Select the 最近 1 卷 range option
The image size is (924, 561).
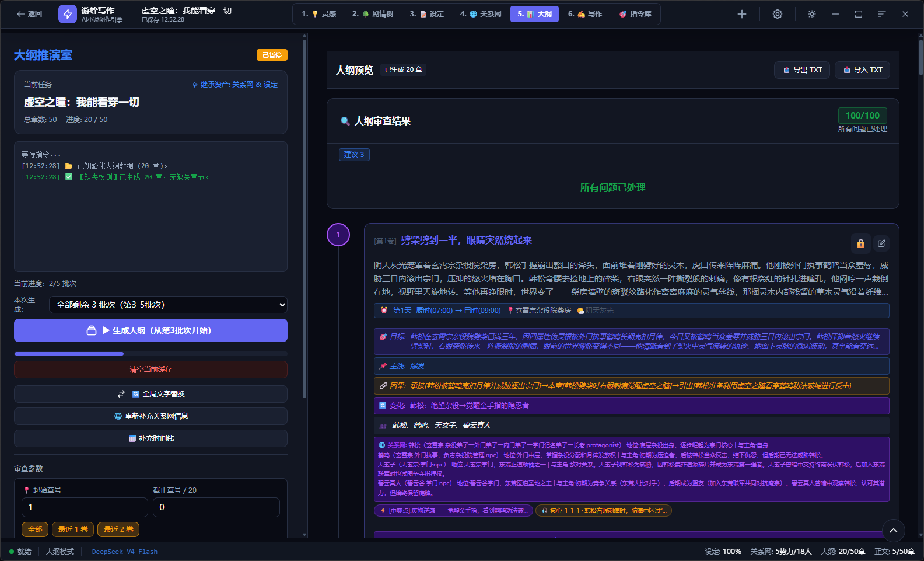tap(73, 529)
